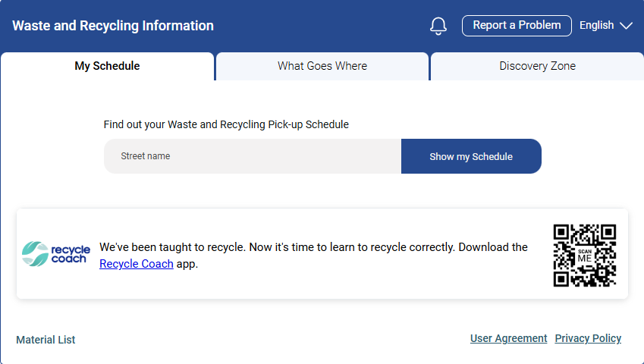Switch to the My Schedule tab
Image resolution: width=644 pixels, height=364 pixels.
(107, 66)
